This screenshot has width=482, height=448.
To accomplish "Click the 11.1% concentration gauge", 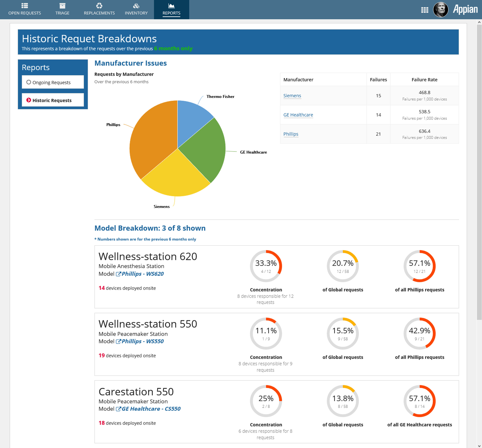I will click(x=266, y=333).
